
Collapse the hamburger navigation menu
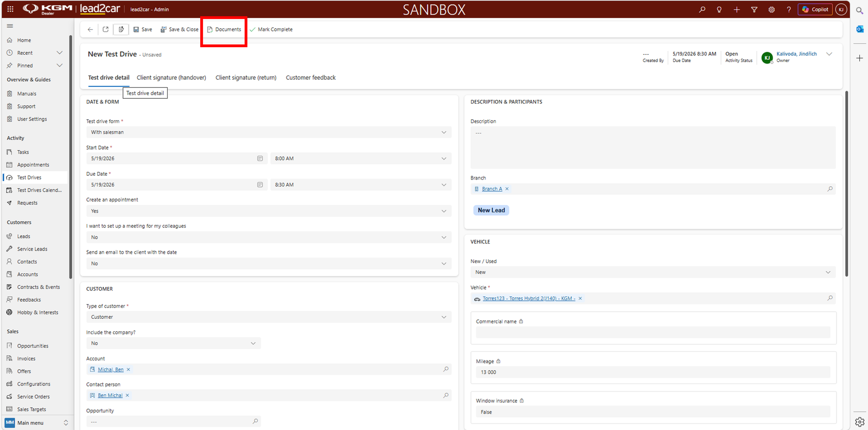10,26
